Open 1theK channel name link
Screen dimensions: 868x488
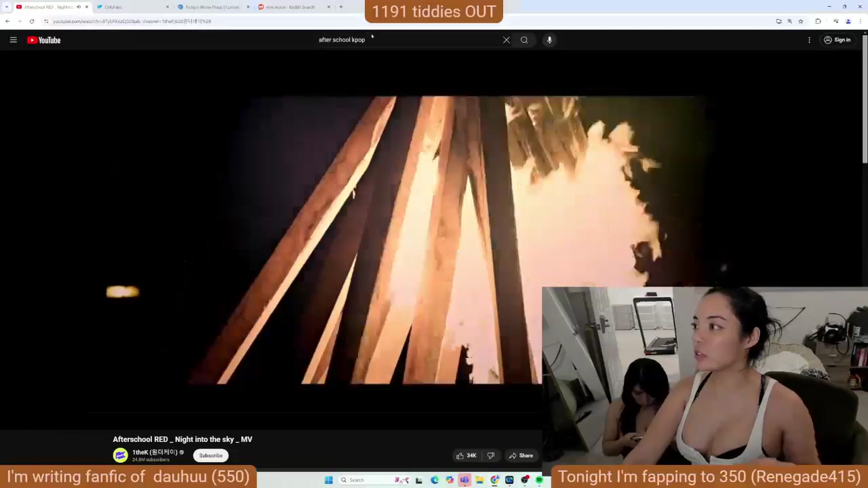155,452
